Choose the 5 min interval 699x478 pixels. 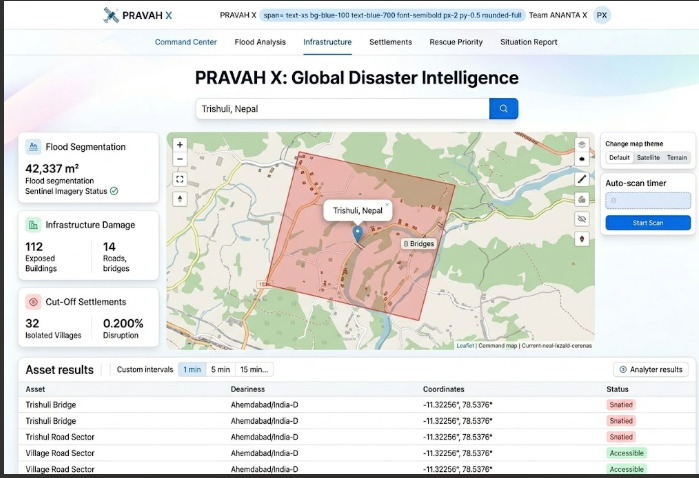(x=221, y=370)
